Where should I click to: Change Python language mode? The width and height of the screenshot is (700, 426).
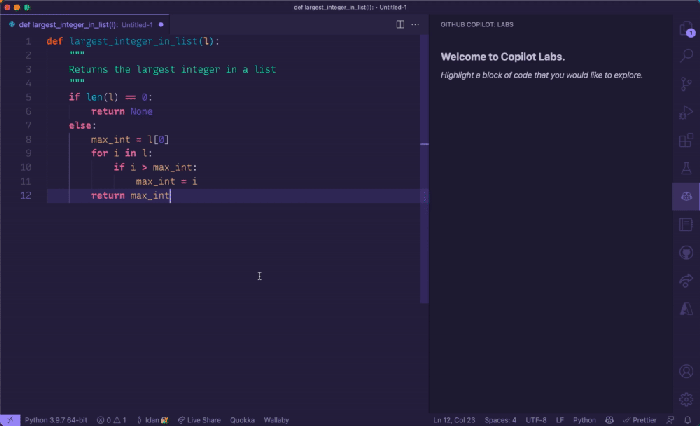(584, 420)
